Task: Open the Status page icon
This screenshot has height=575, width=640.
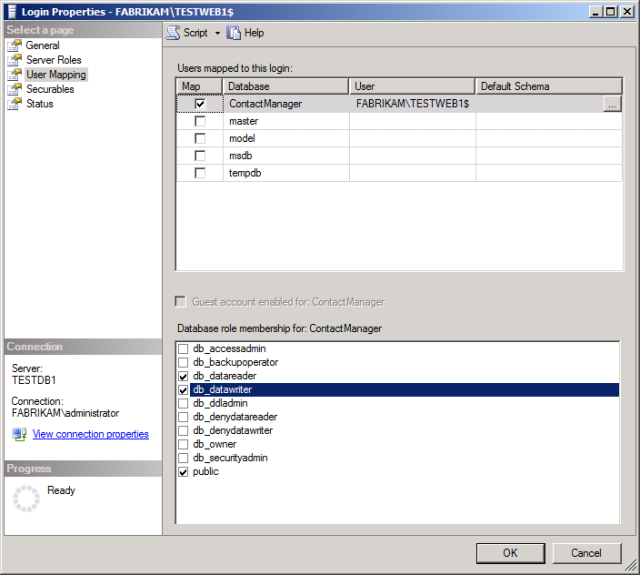Action: click(15, 104)
